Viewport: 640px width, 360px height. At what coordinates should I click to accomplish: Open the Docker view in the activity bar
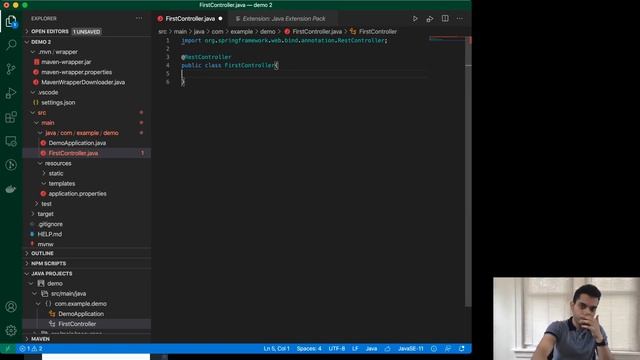pyautogui.click(x=11, y=189)
